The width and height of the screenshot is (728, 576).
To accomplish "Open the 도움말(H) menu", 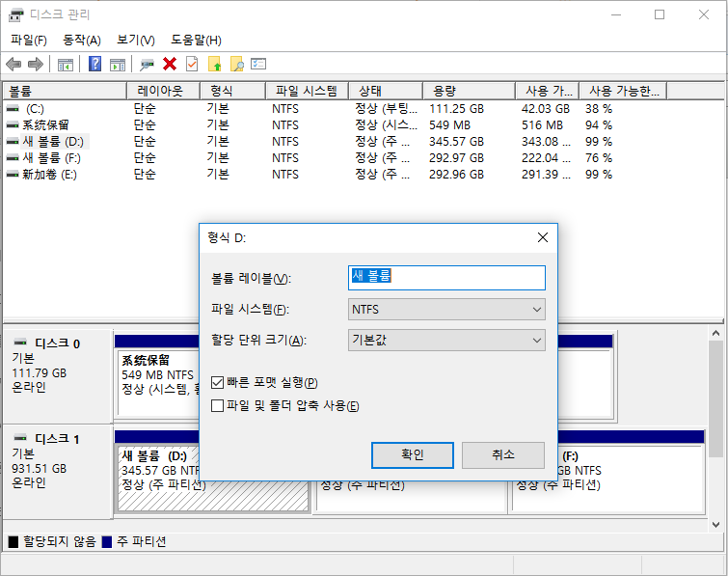I will click(196, 40).
